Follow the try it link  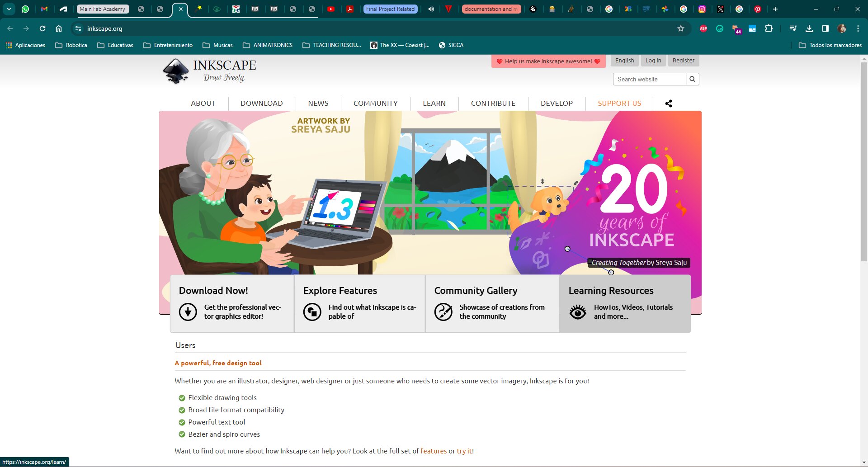pos(464,451)
